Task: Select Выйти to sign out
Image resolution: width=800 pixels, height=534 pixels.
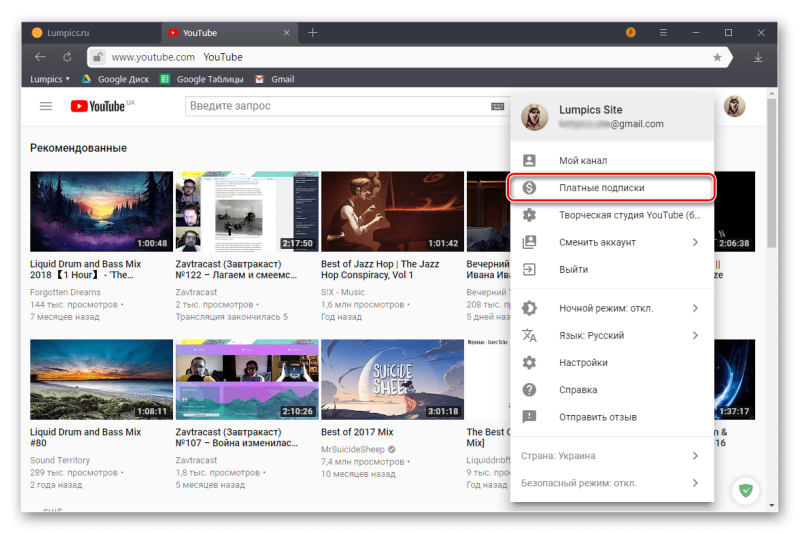Action: click(x=612, y=269)
